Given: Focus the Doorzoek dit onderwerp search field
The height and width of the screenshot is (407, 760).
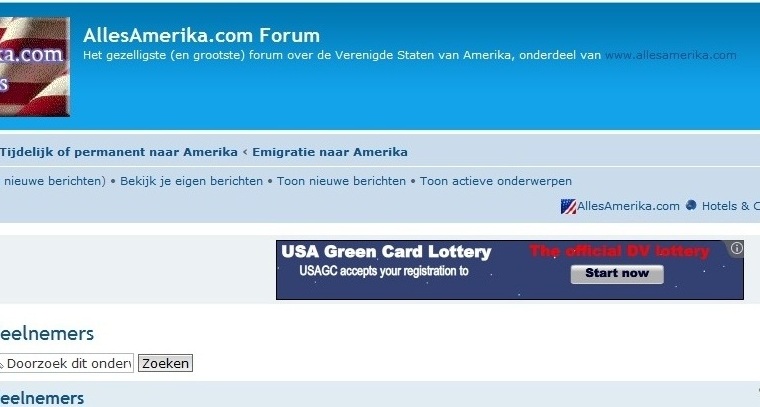Looking at the screenshot, I should click(66, 363).
